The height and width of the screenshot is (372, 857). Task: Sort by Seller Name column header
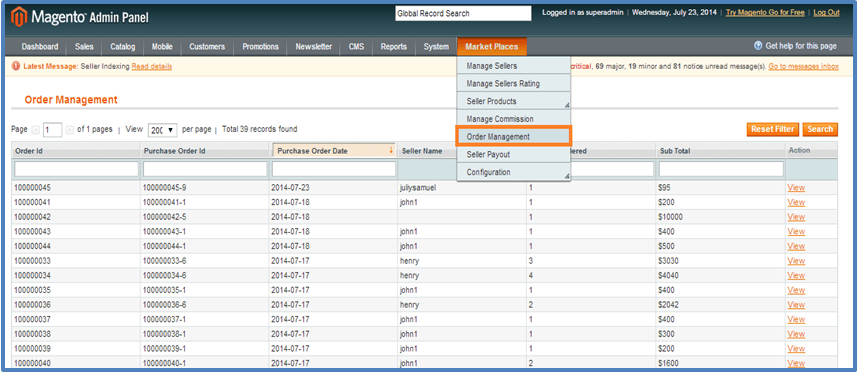422,151
